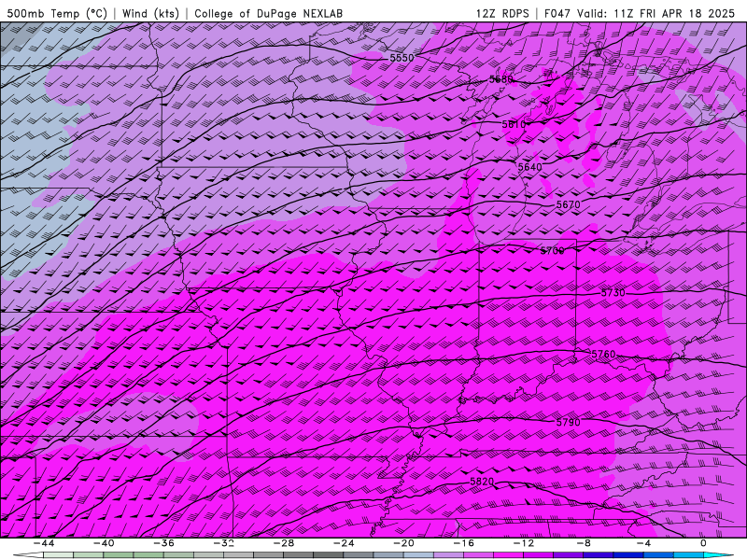This screenshot has width=747, height=560.
Task: Click the cyan colorbar swatch below 0
Action: tap(717, 555)
